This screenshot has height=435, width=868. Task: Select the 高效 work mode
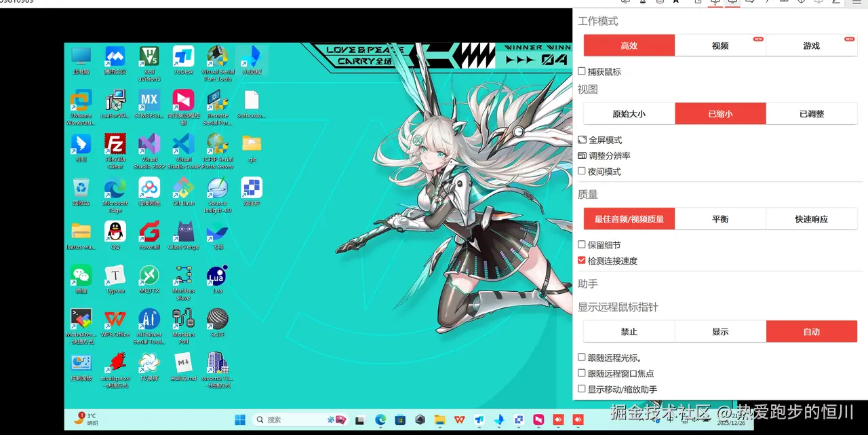(629, 45)
